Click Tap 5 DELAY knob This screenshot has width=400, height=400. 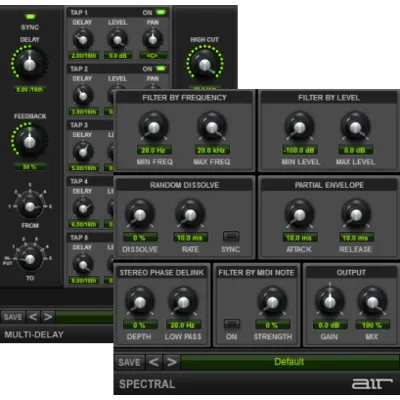(x=82, y=265)
